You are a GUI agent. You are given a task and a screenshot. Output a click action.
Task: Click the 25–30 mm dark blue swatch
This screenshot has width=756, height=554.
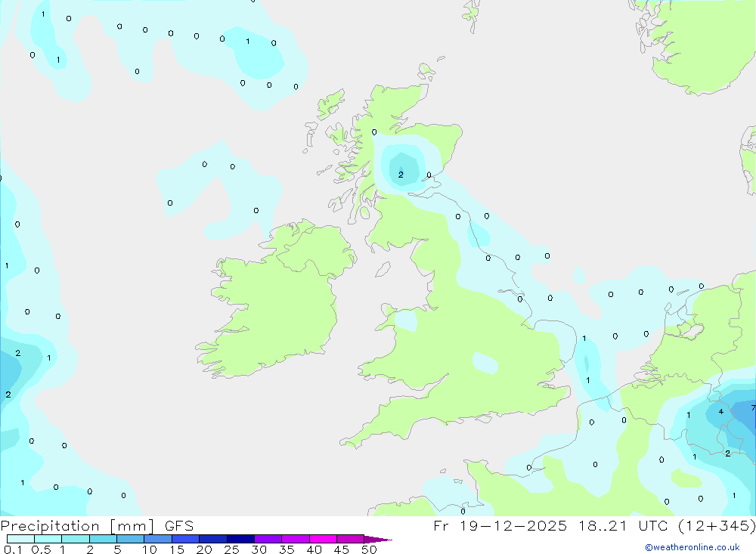tap(240, 539)
